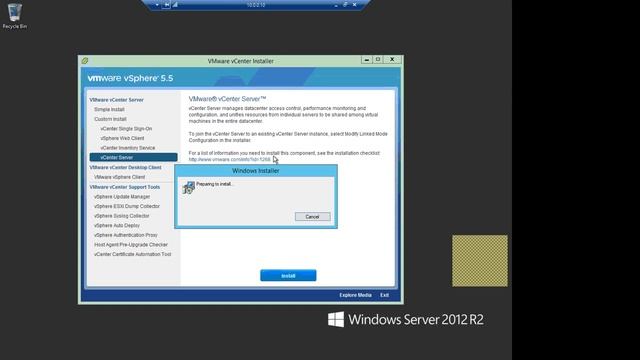Minimize the VMware vCenter Installer window
Image resolution: width=640 pixels, height=360 pixels.
pos(367,60)
